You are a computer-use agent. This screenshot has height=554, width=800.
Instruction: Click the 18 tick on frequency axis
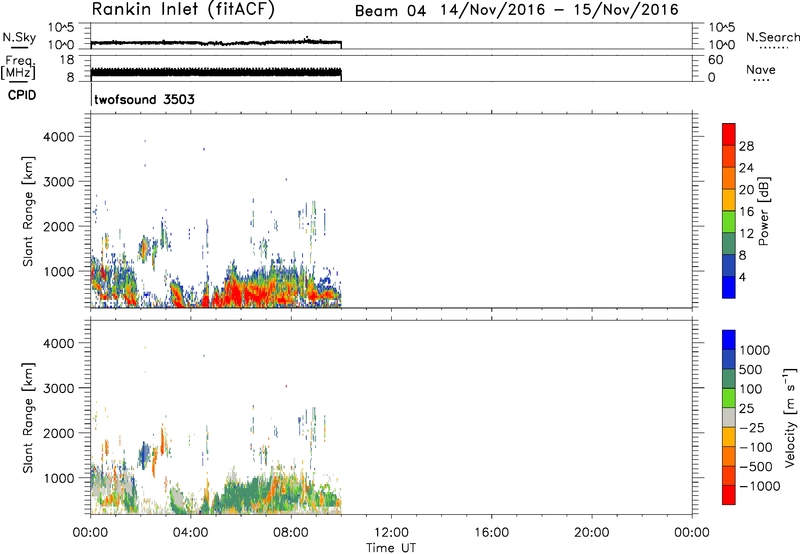(67, 60)
